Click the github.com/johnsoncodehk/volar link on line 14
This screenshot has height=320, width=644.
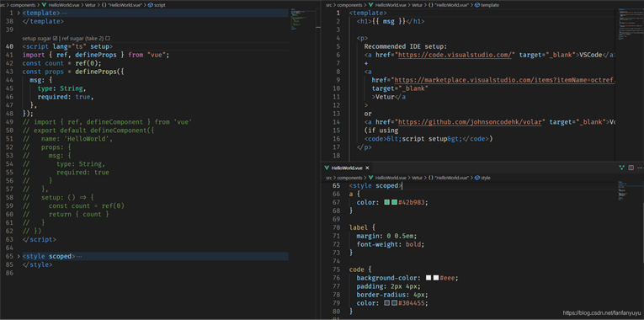(471, 122)
